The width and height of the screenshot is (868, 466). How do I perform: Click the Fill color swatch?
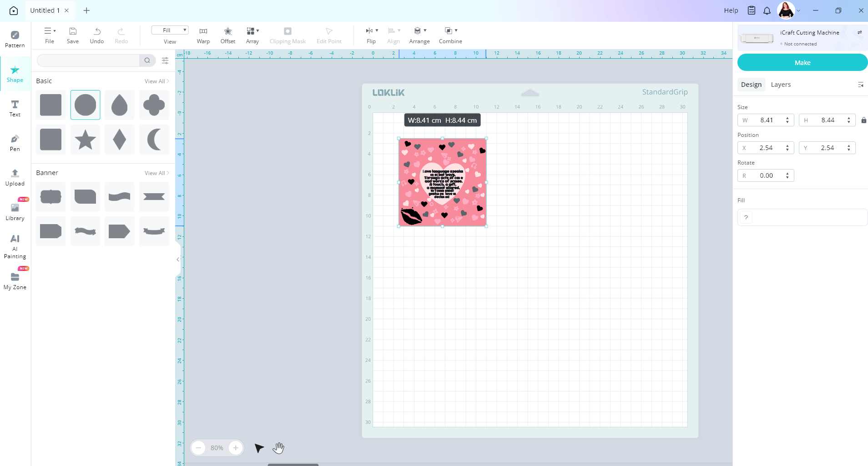pos(746,217)
